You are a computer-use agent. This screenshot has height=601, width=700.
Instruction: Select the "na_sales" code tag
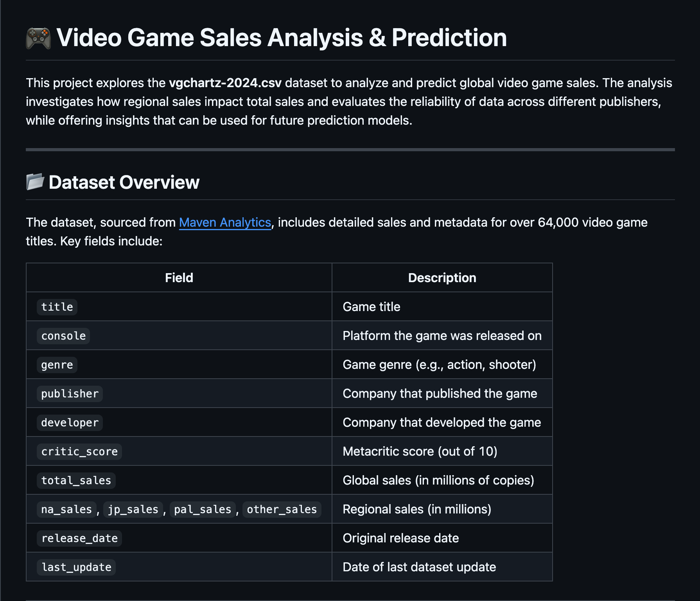pyautogui.click(x=66, y=509)
